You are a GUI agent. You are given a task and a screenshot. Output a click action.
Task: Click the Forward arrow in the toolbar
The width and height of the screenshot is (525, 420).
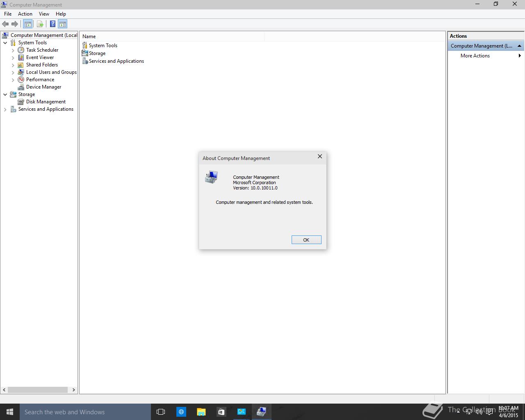click(15, 24)
